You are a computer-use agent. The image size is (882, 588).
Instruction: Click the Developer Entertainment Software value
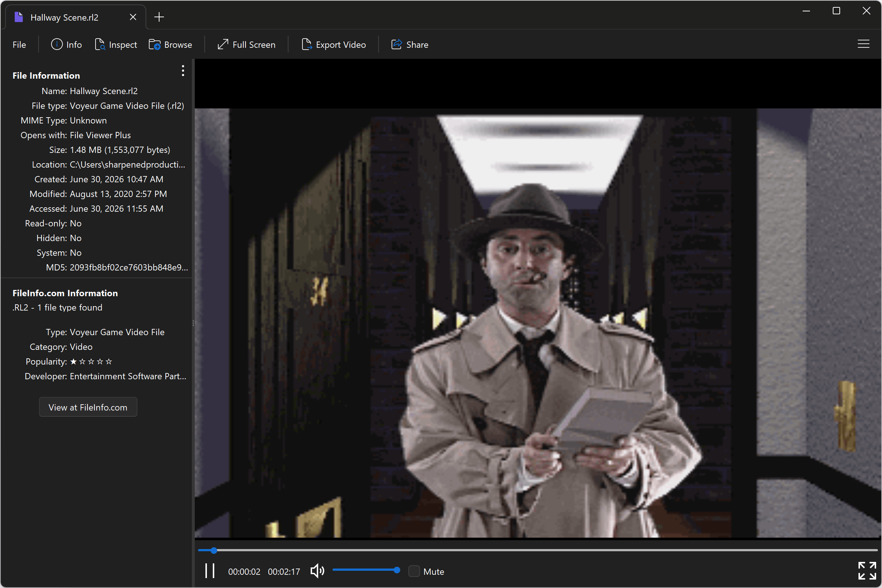[128, 376]
